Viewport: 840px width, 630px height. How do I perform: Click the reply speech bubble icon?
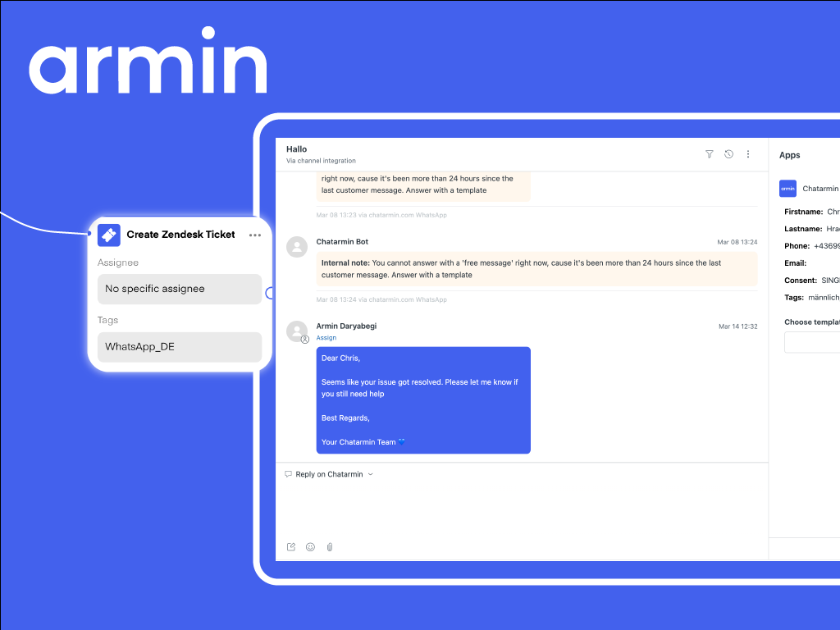288,474
